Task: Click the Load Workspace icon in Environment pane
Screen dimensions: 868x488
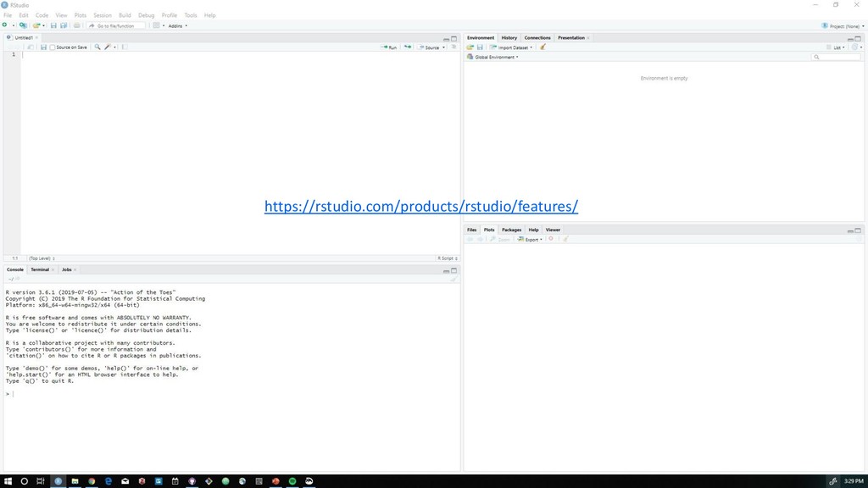Action: 470,47
